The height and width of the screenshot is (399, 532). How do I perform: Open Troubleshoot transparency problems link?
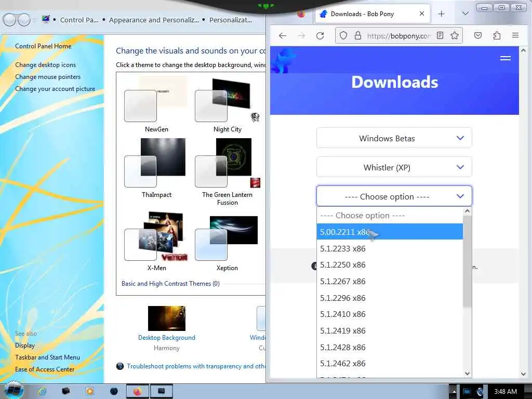tap(196, 366)
